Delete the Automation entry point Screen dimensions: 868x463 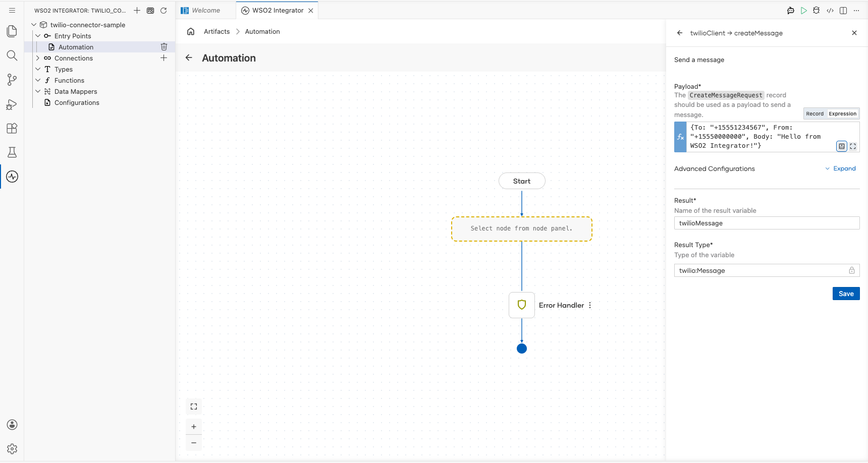164,47
